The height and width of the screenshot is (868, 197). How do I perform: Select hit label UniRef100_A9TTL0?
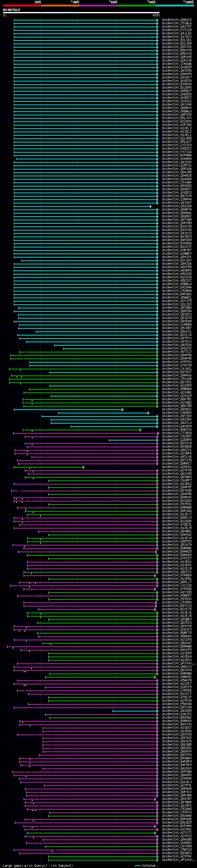(177, 352)
